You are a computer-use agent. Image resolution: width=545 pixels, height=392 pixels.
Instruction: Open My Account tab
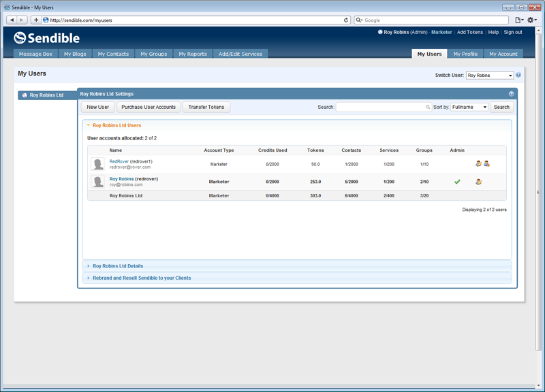(x=503, y=54)
